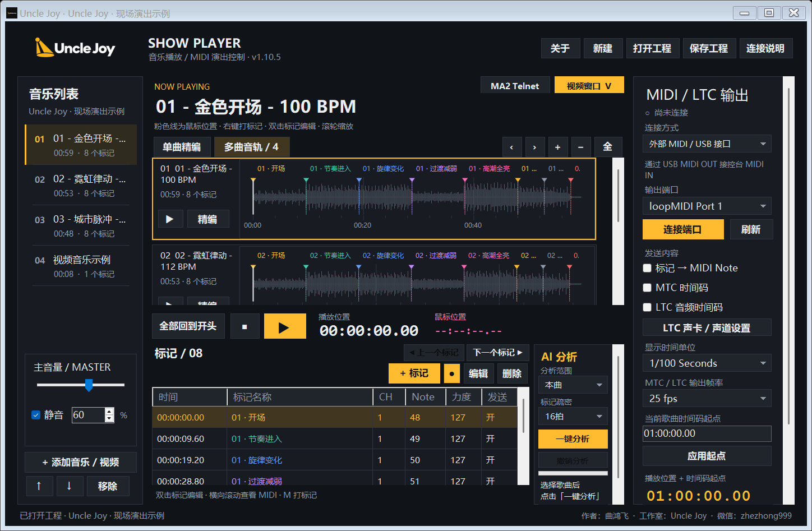Open the 1/100 Seconds time unit dropdown

click(707, 363)
